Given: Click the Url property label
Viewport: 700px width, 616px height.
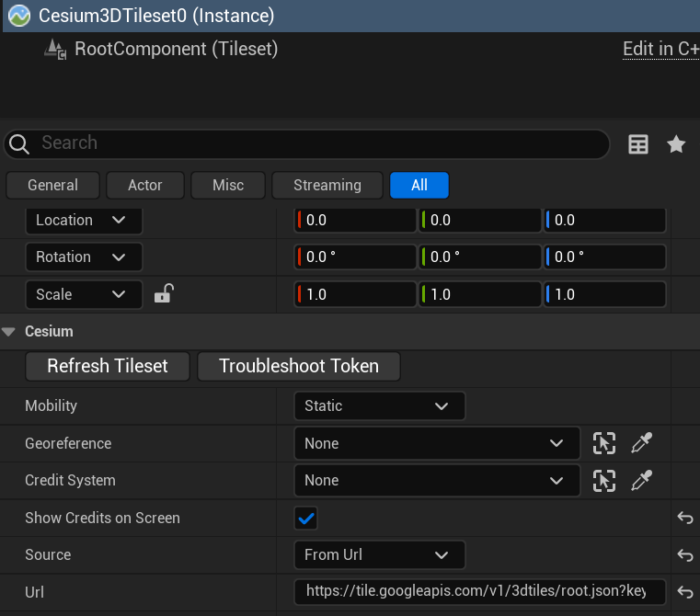Looking at the screenshot, I should click(34, 592).
